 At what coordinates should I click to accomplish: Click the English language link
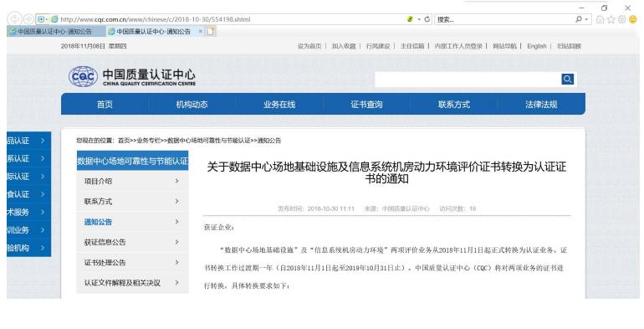pyautogui.click(x=537, y=46)
